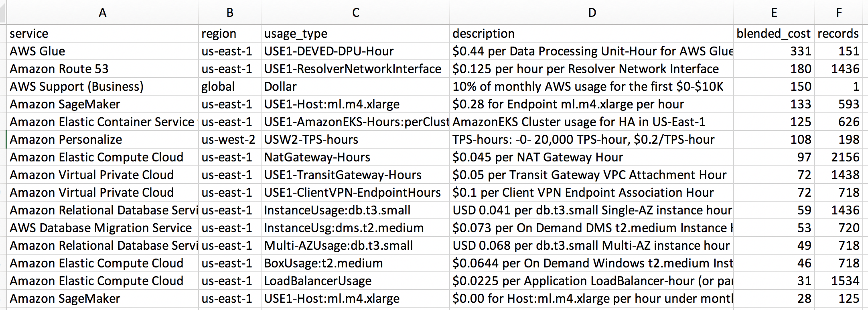Select the 'AWS Glue' cell

click(103, 51)
